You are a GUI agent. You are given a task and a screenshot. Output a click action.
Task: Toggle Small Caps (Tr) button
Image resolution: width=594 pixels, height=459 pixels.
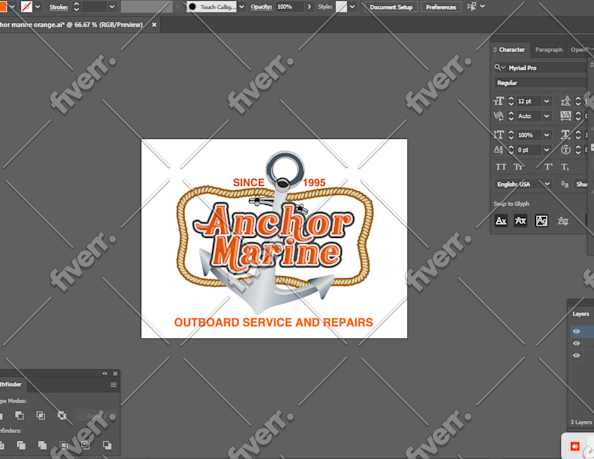tap(518, 167)
